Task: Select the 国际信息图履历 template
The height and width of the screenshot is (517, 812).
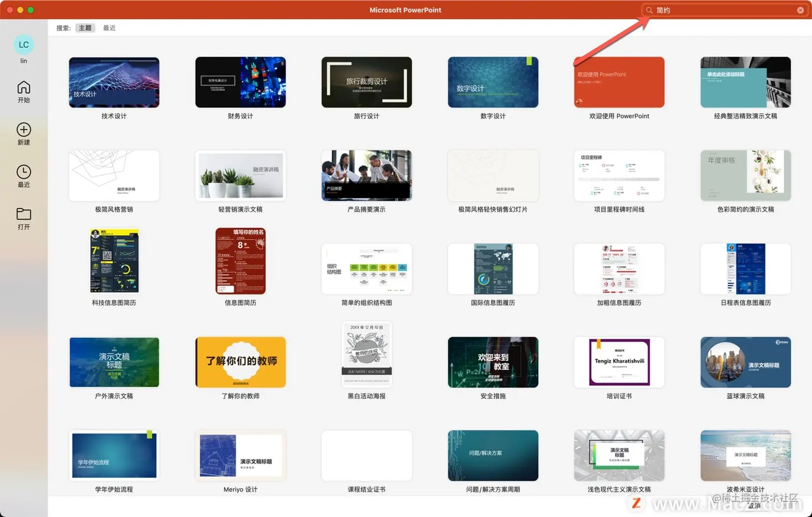Action: [x=493, y=269]
